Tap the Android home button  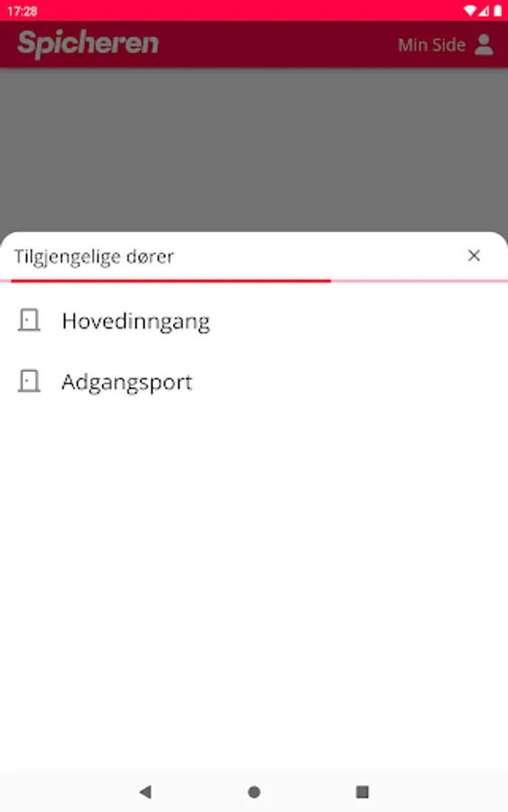tap(254, 792)
